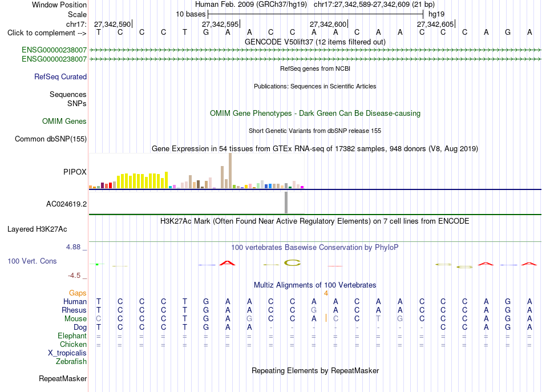This screenshot has width=542, height=392.
Task: Click the gray expression bar in AC024619.2 row
Action: 286,203
